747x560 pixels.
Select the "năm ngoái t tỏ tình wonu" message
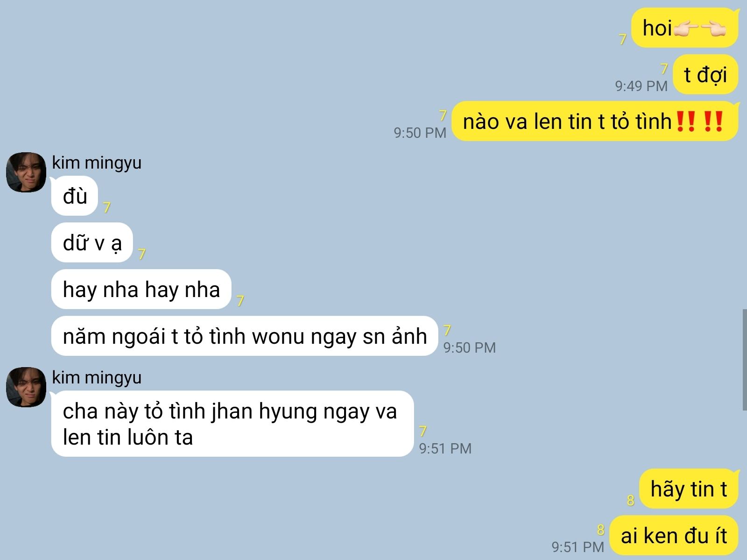pyautogui.click(x=245, y=336)
